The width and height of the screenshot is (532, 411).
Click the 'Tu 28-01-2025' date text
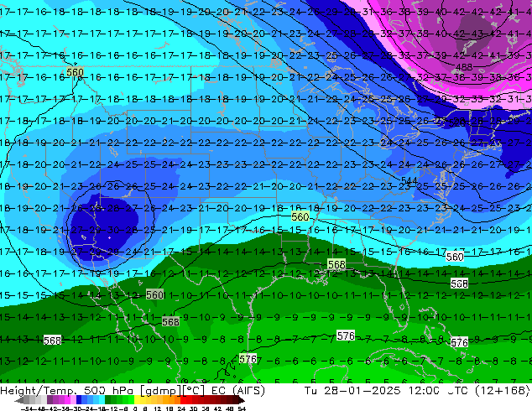pos(352,391)
